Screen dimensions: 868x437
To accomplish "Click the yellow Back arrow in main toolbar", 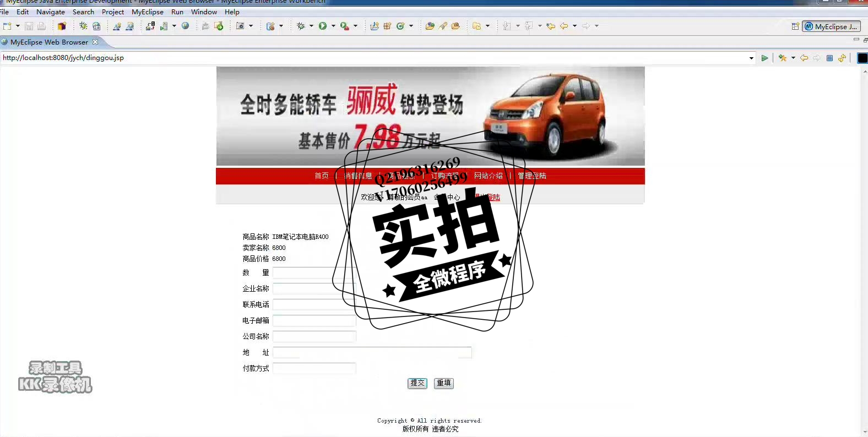I will coord(564,26).
